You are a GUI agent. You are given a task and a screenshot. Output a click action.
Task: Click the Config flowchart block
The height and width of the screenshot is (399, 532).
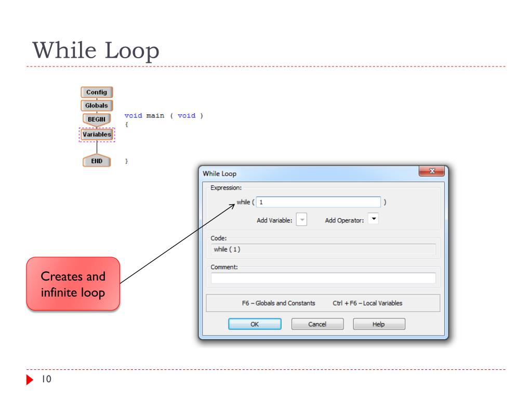click(97, 92)
